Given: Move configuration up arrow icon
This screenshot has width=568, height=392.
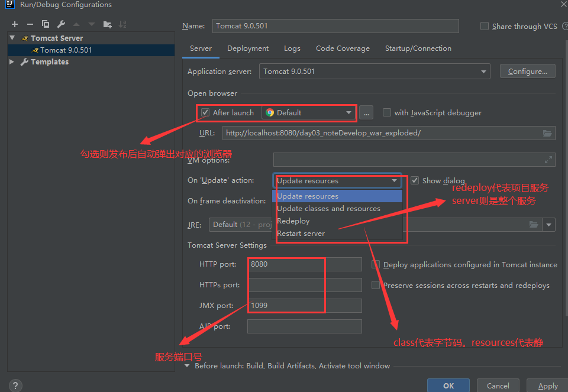Looking at the screenshot, I should click(x=76, y=24).
